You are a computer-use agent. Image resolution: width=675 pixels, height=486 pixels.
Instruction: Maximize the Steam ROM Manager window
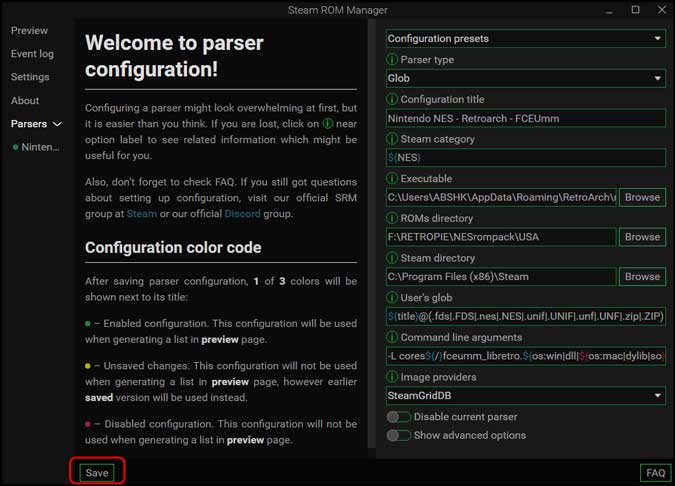click(x=635, y=9)
